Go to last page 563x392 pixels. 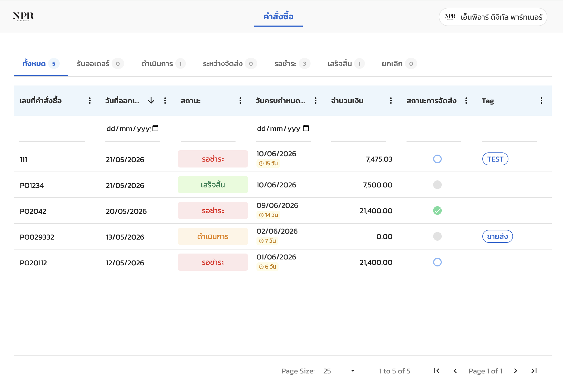[534, 371]
